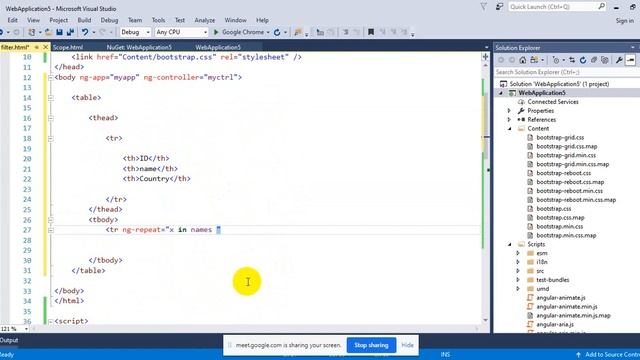Click the split editor icon above the scrollbar
Viewport: 640px width, 360px height.
(x=485, y=57)
